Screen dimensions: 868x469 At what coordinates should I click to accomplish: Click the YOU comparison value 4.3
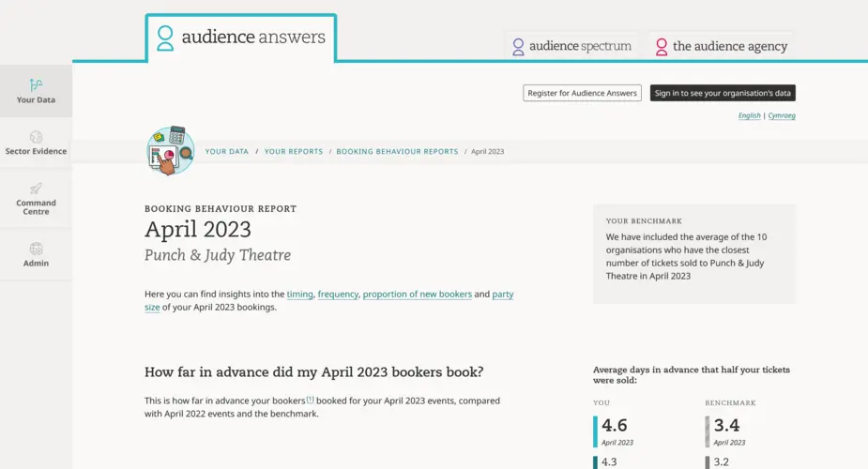pyautogui.click(x=609, y=461)
